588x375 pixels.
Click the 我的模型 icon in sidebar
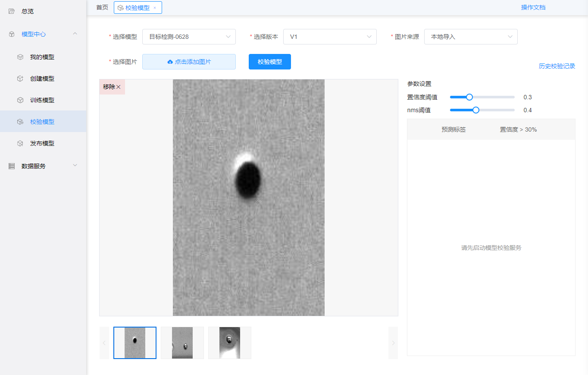pos(20,57)
